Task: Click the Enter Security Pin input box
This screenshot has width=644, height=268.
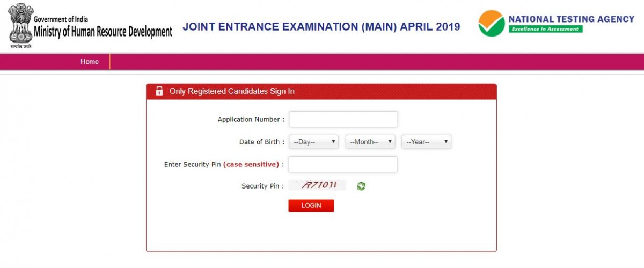Action: tap(343, 164)
